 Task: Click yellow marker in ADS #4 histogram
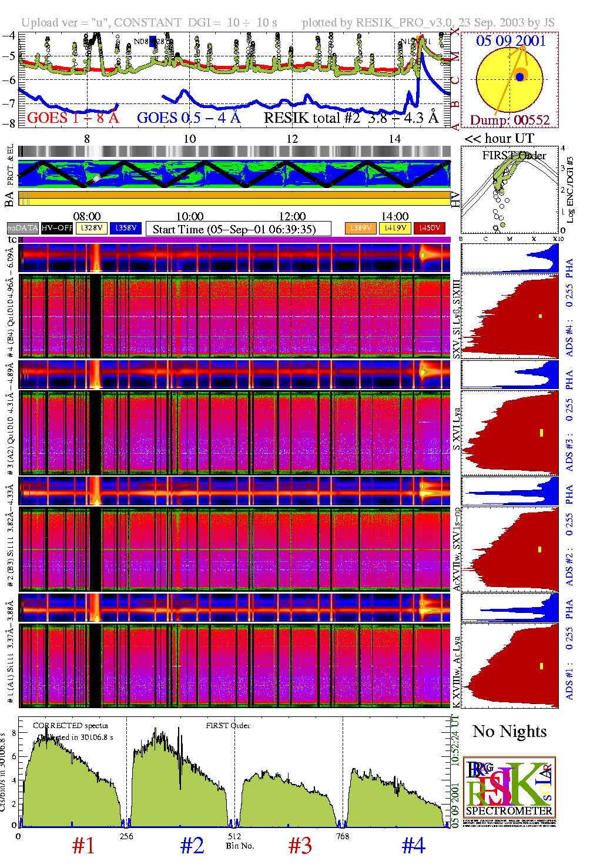click(x=540, y=316)
